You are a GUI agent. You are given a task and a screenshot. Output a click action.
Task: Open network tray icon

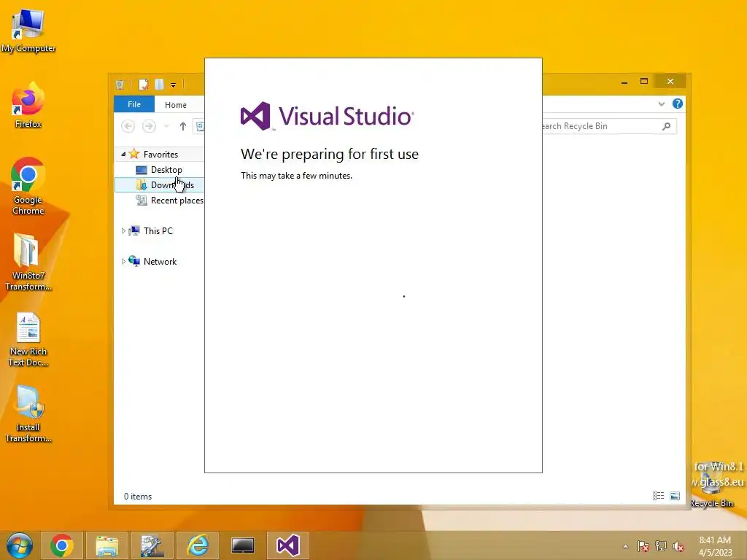[x=661, y=546]
